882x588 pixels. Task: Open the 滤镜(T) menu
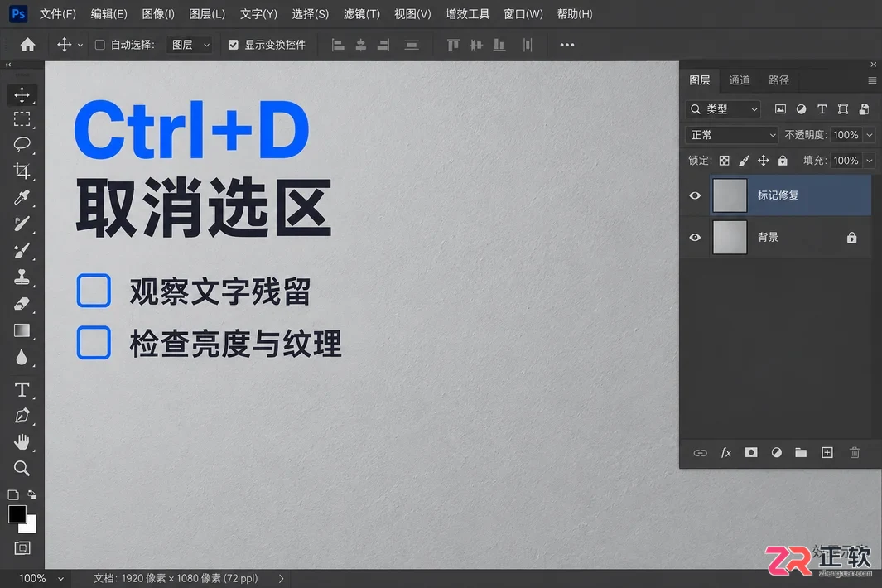point(362,14)
